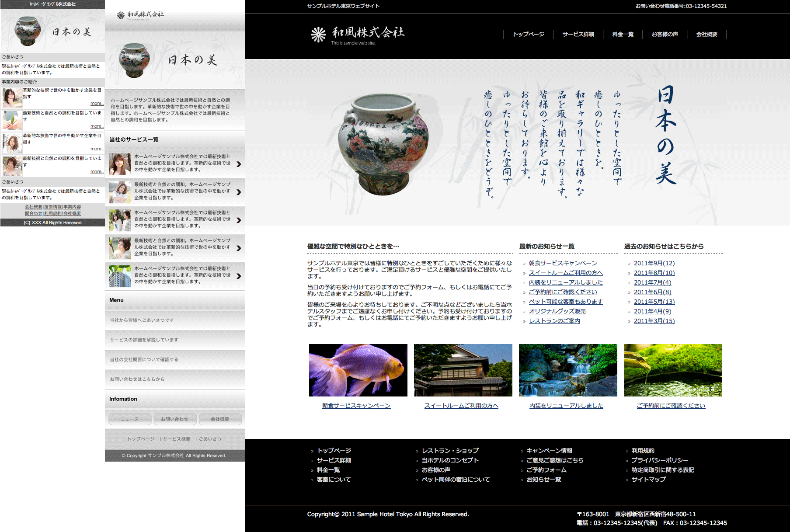Click the Japanese house photo thumbnail

(463, 370)
